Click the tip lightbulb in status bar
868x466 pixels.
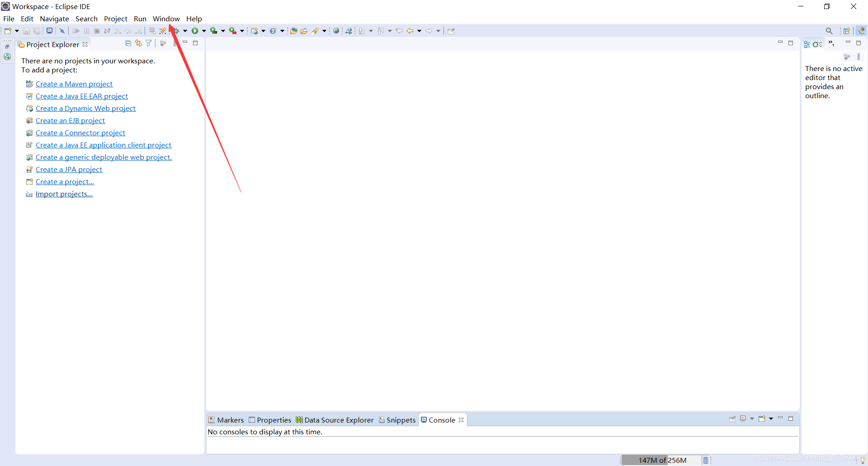click(x=863, y=460)
